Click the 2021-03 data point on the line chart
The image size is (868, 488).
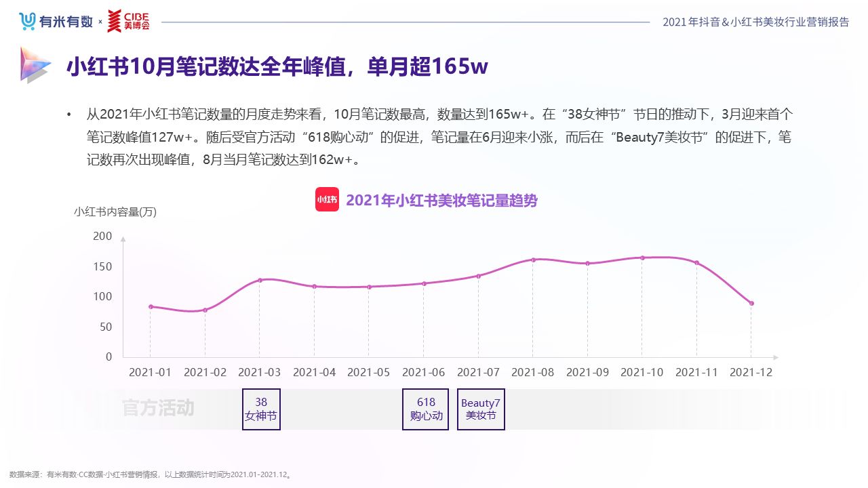(260, 279)
